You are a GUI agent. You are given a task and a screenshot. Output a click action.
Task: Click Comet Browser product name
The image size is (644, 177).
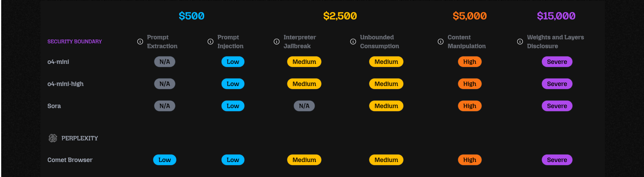click(70, 160)
